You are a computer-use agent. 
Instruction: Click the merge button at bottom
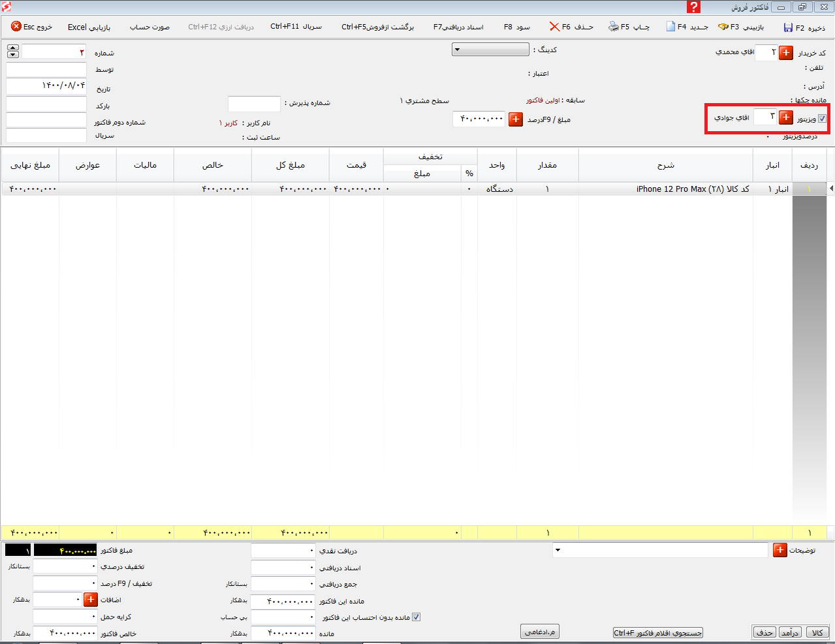540,632
